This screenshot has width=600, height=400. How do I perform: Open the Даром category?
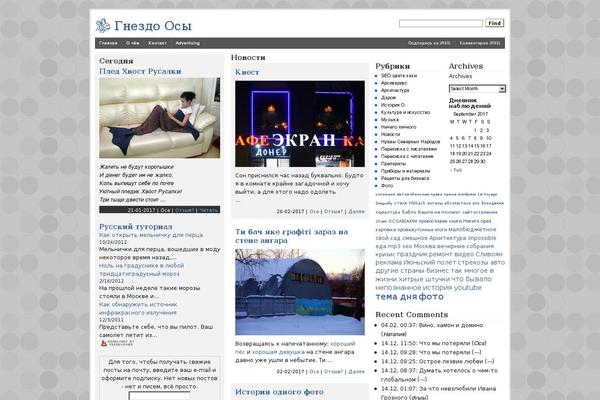[388, 98]
